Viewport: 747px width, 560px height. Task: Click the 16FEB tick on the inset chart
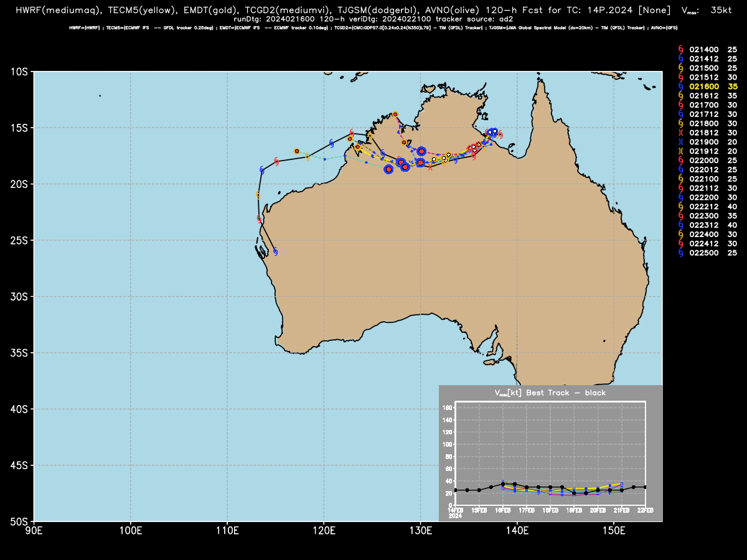pos(502,510)
